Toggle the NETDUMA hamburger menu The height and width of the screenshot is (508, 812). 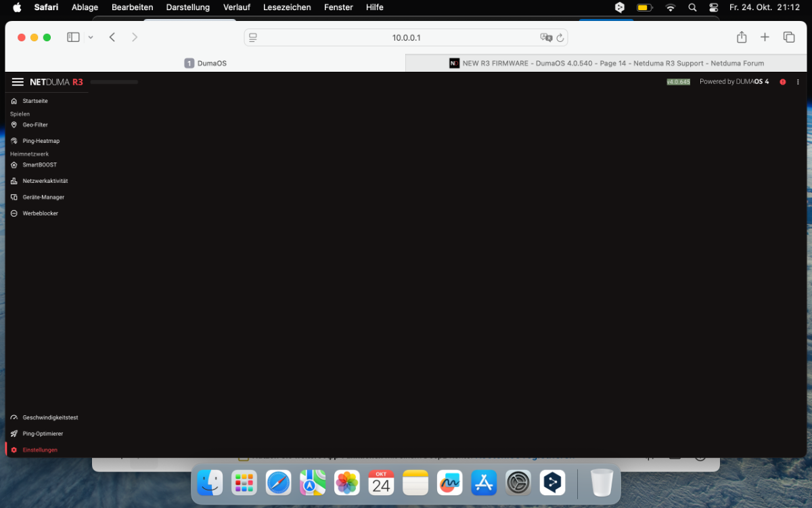(x=18, y=82)
